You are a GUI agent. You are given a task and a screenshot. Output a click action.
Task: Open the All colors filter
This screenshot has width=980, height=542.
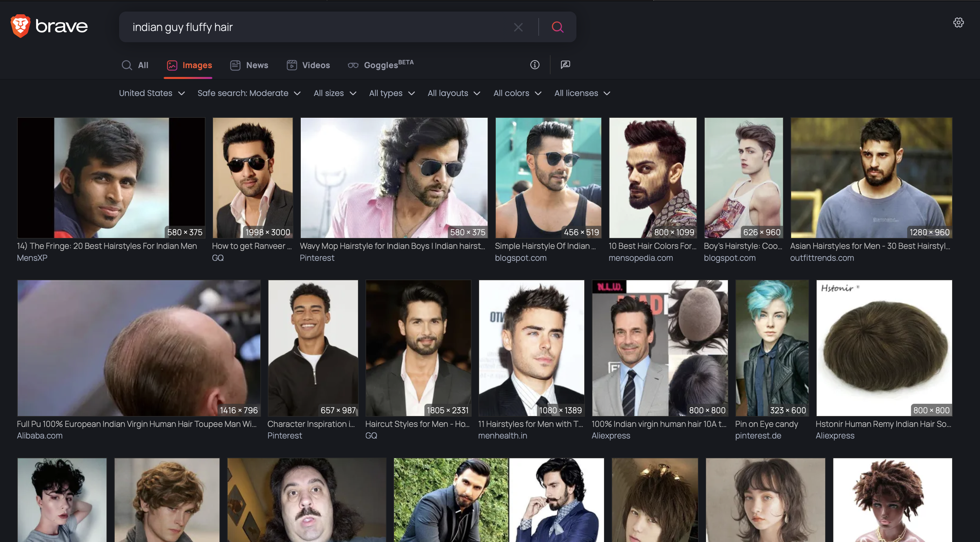[x=517, y=93]
